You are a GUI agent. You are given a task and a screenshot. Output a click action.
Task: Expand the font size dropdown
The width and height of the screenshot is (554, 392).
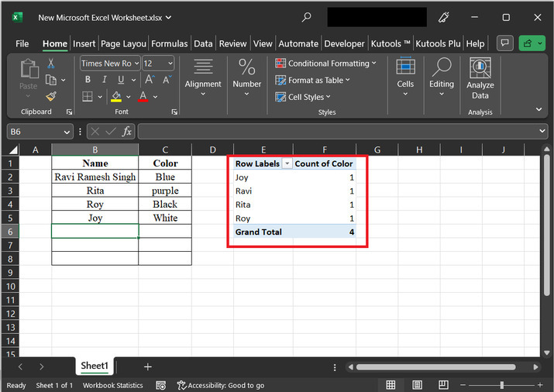tap(169, 64)
